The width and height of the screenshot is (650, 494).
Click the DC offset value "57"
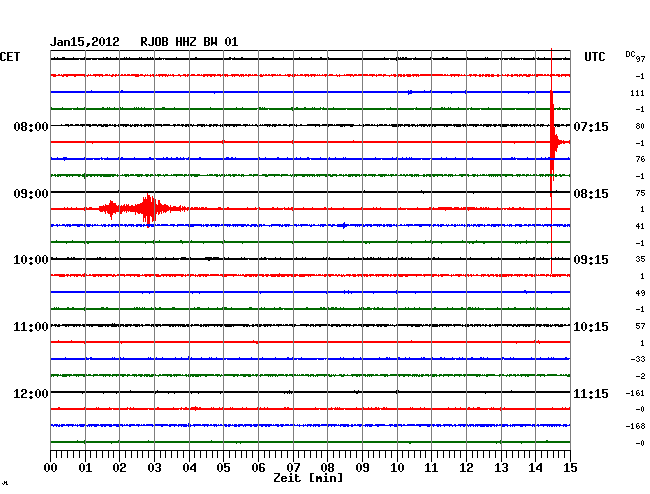pyautogui.click(x=640, y=327)
